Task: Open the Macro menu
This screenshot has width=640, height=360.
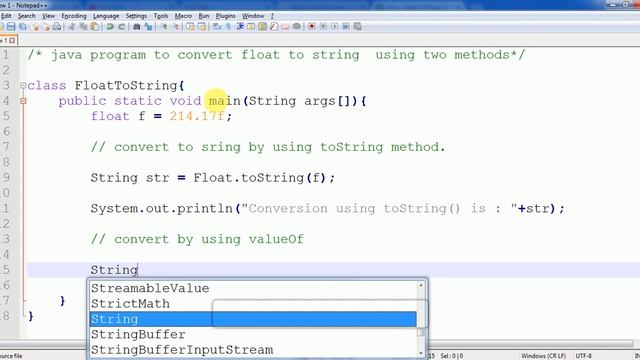Action: (183, 16)
